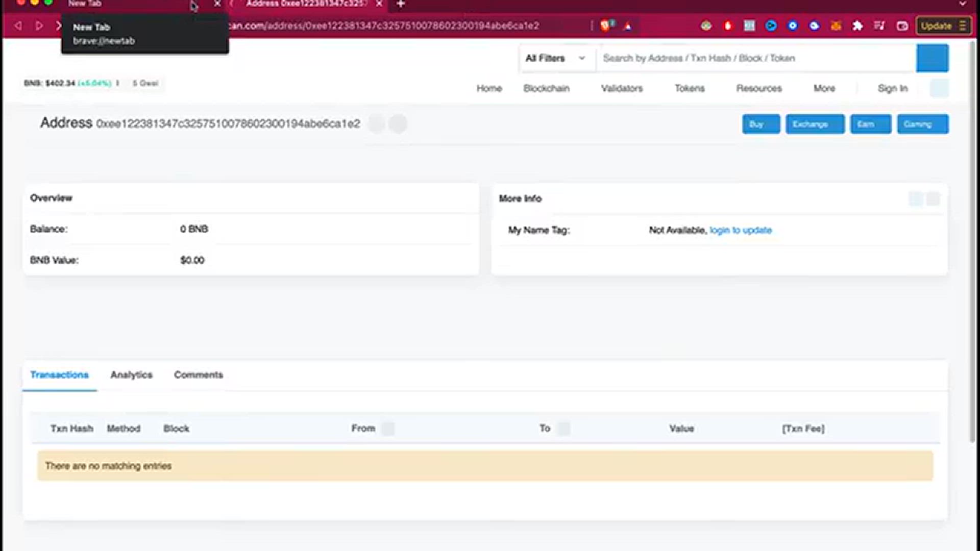Click filter icon next to From column
Screen dimensions: 980x551
point(388,429)
